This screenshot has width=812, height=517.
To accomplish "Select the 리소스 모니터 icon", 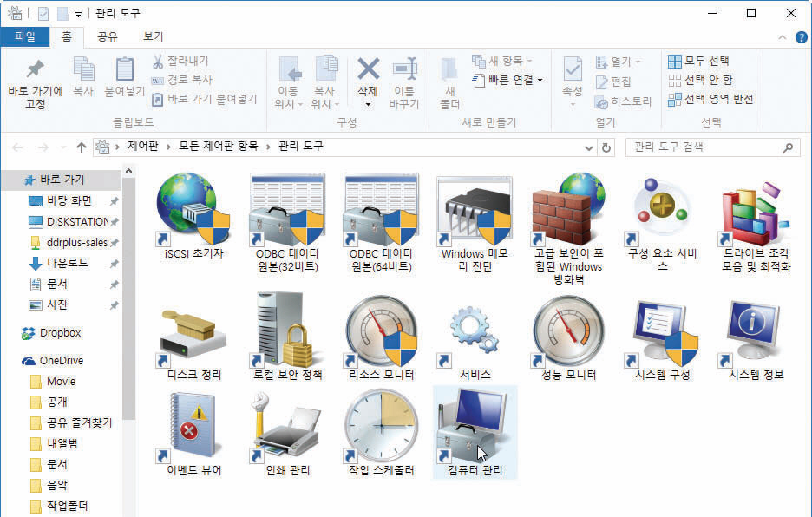I will (x=381, y=337).
